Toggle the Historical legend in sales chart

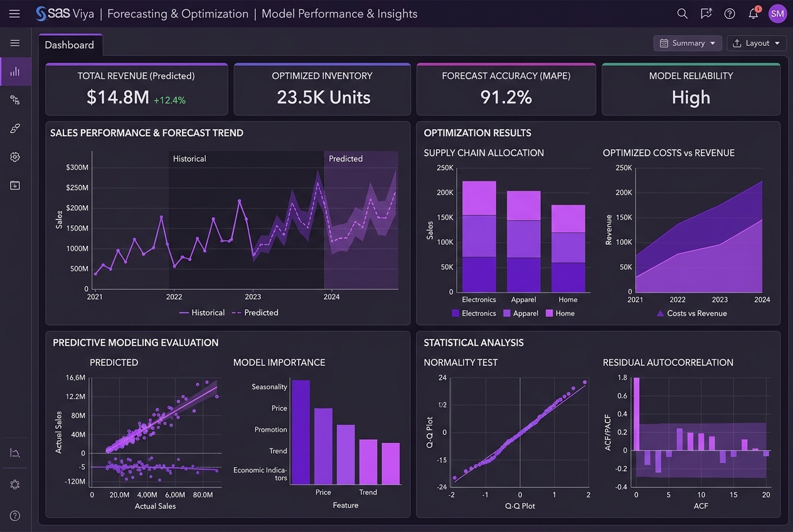pos(201,312)
